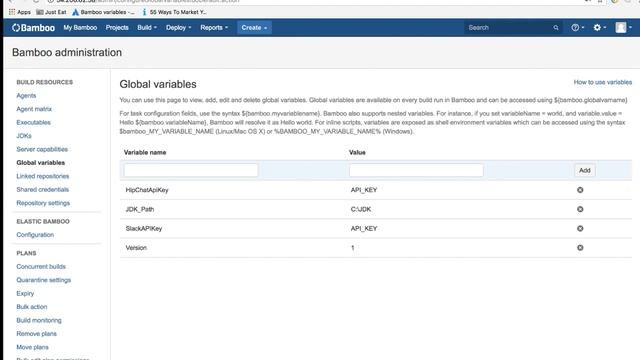Open JDKs in sidebar

(24, 136)
